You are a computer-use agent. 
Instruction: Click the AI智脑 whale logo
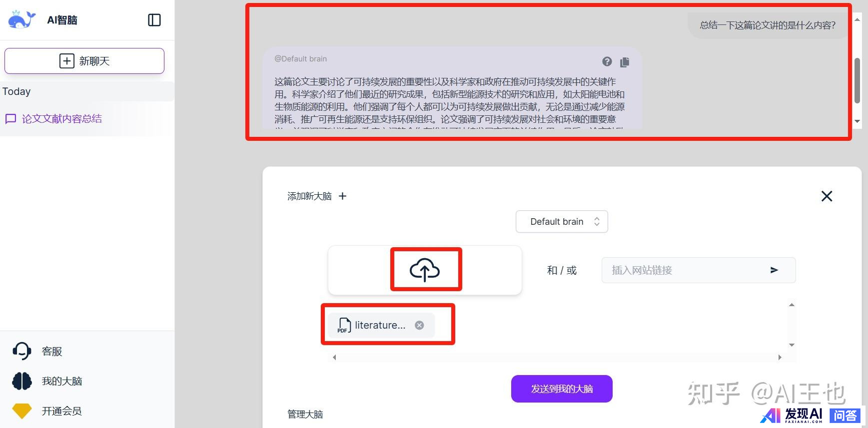tap(21, 20)
